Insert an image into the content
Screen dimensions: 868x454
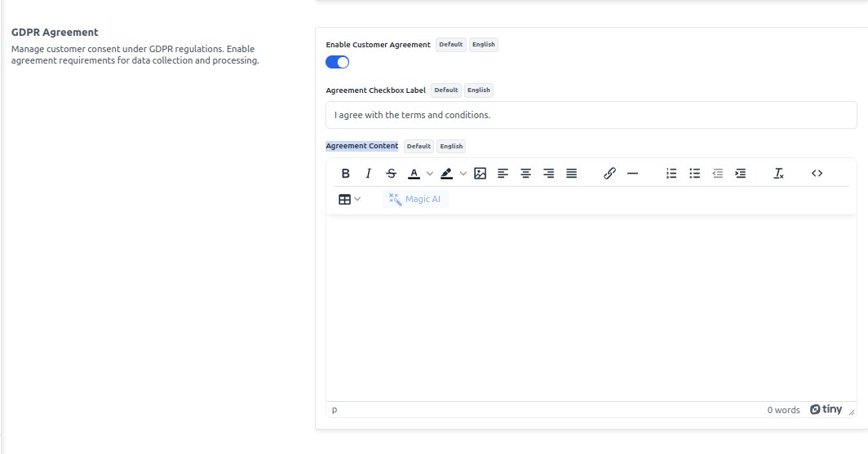(480, 174)
